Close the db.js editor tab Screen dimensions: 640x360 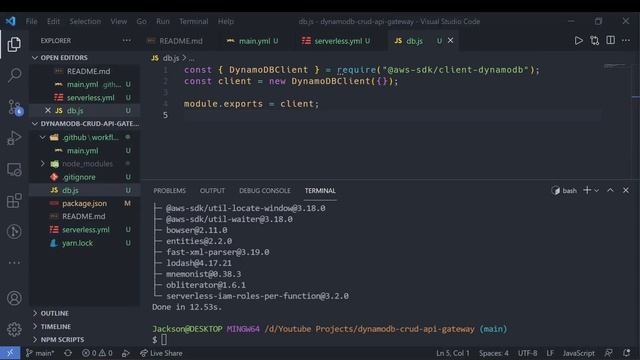pos(450,40)
